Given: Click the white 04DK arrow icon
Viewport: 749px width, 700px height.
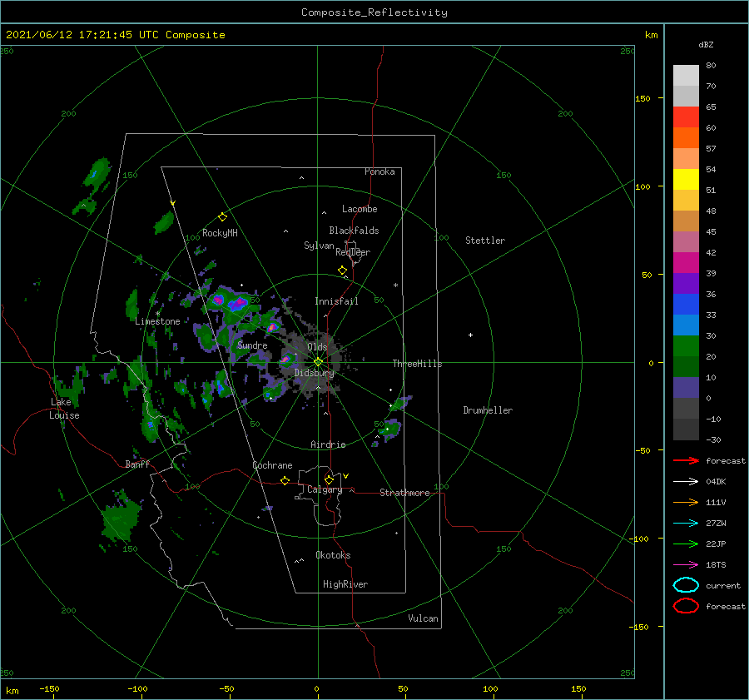Looking at the screenshot, I should tap(686, 481).
